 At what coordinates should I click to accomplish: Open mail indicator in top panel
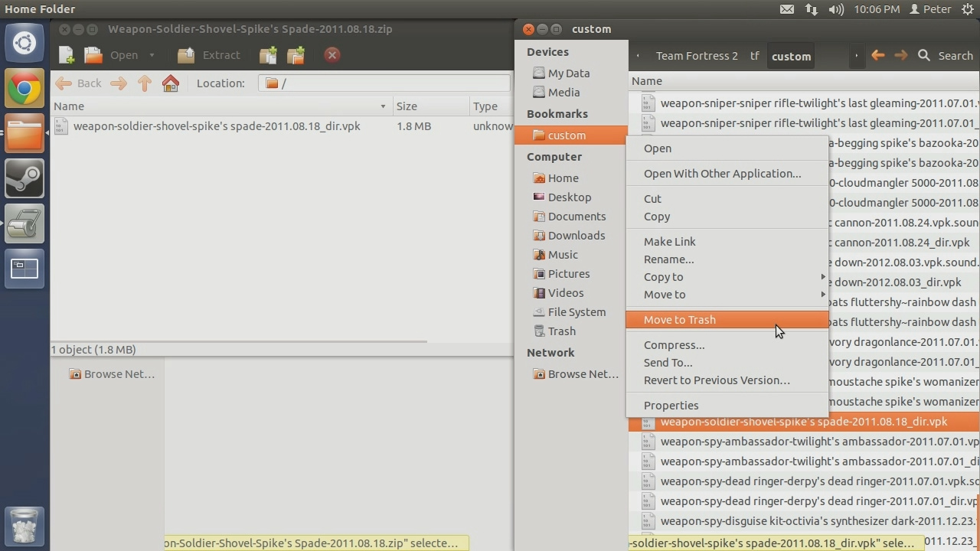point(787,9)
